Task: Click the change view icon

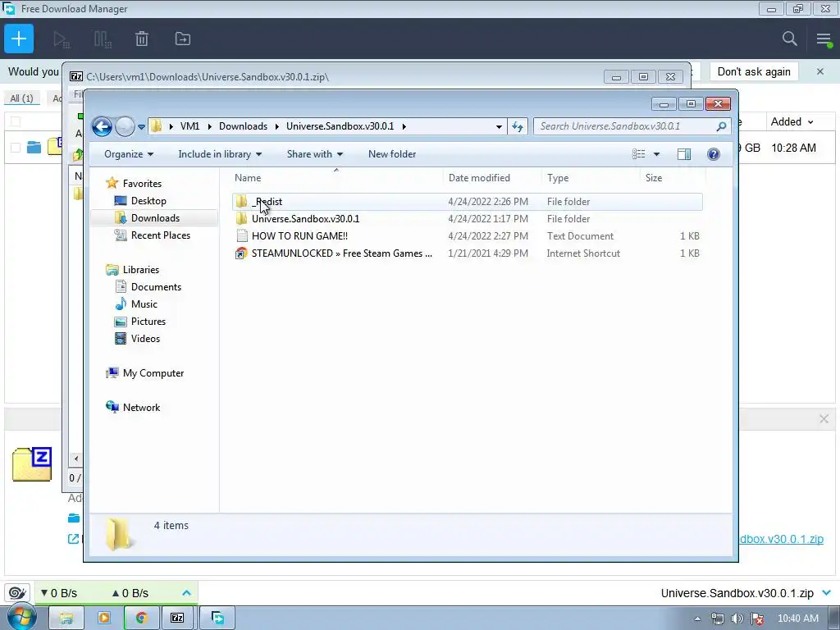Action: [x=638, y=154]
